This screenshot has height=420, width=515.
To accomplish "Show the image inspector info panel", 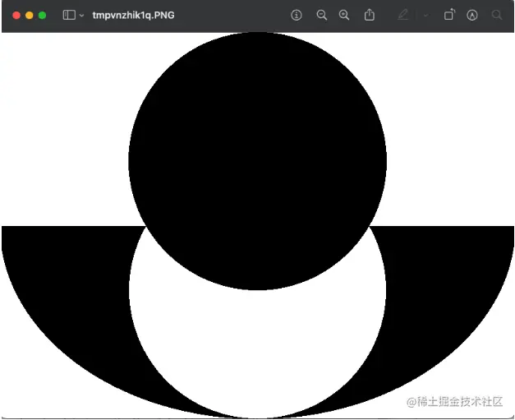I will [297, 15].
